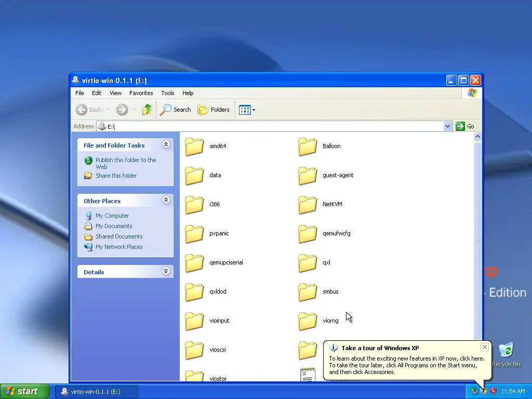Select the pvpanic folder icon
This screenshot has width=532, height=399.
[x=194, y=234]
